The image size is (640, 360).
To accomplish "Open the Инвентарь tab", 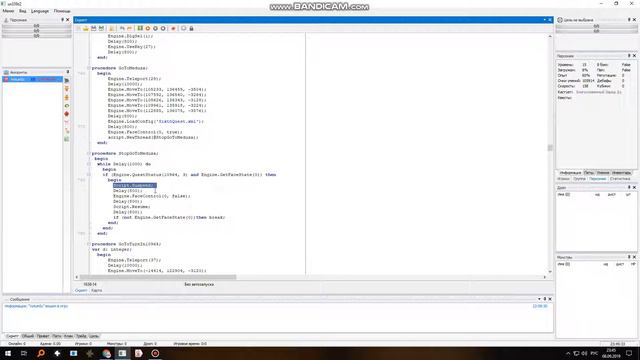I will click(x=622, y=173).
